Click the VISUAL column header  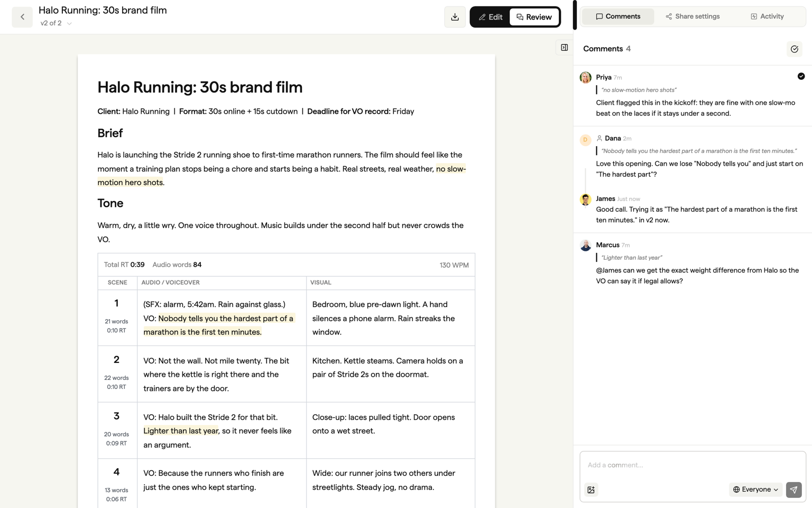point(321,283)
